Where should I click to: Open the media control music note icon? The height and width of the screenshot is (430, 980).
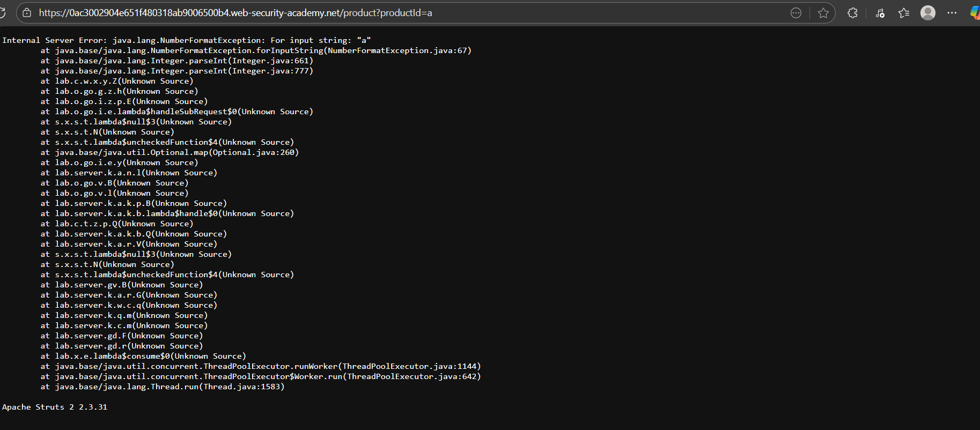click(x=880, y=13)
